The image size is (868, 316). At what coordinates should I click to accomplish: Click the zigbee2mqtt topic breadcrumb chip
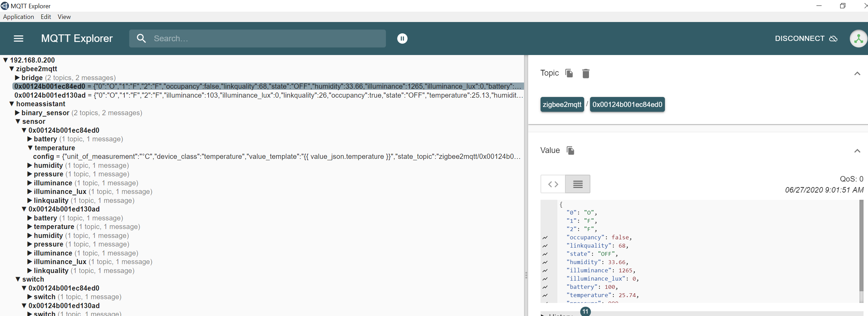coord(562,105)
